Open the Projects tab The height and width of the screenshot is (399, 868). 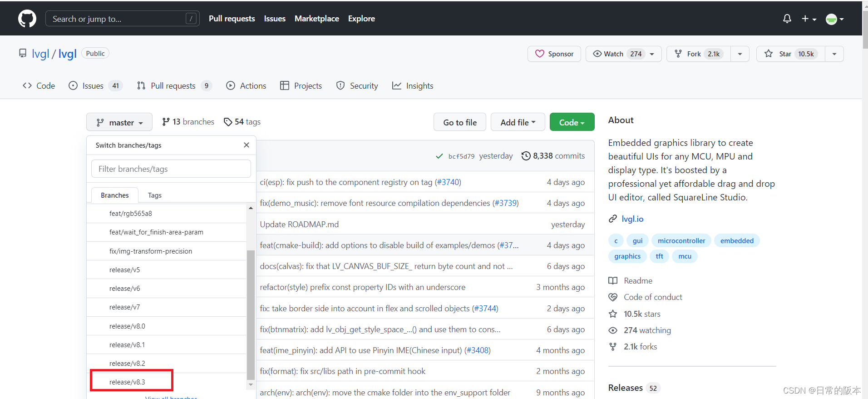301,85
